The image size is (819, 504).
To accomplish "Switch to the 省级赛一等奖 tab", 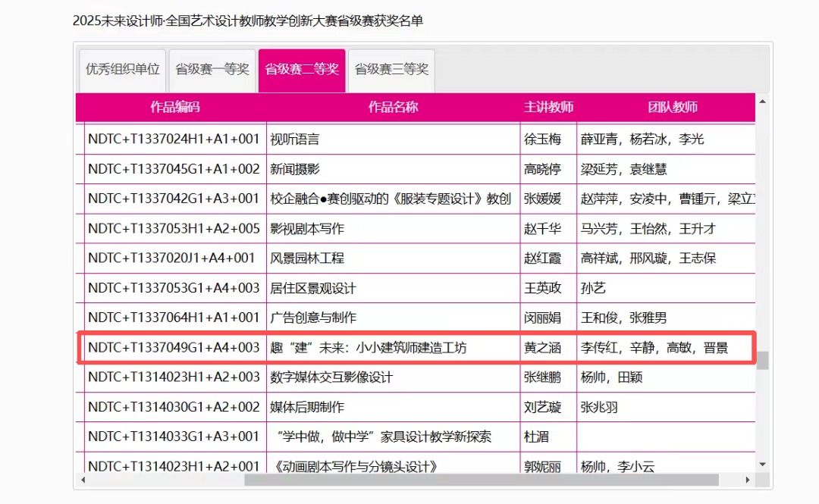I will pyautogui.click(x=212, y=70).
